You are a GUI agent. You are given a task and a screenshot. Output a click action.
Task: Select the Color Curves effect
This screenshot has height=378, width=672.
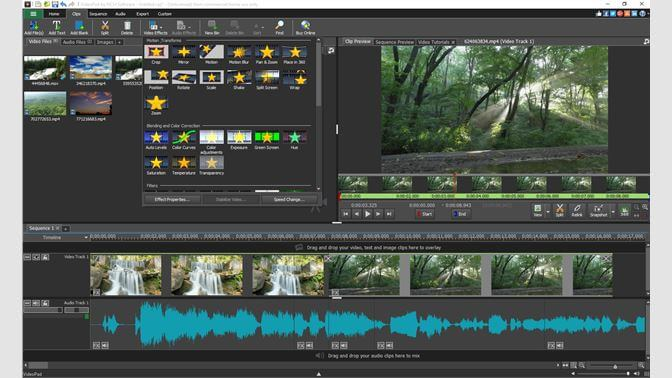click(x=184, y=140)
